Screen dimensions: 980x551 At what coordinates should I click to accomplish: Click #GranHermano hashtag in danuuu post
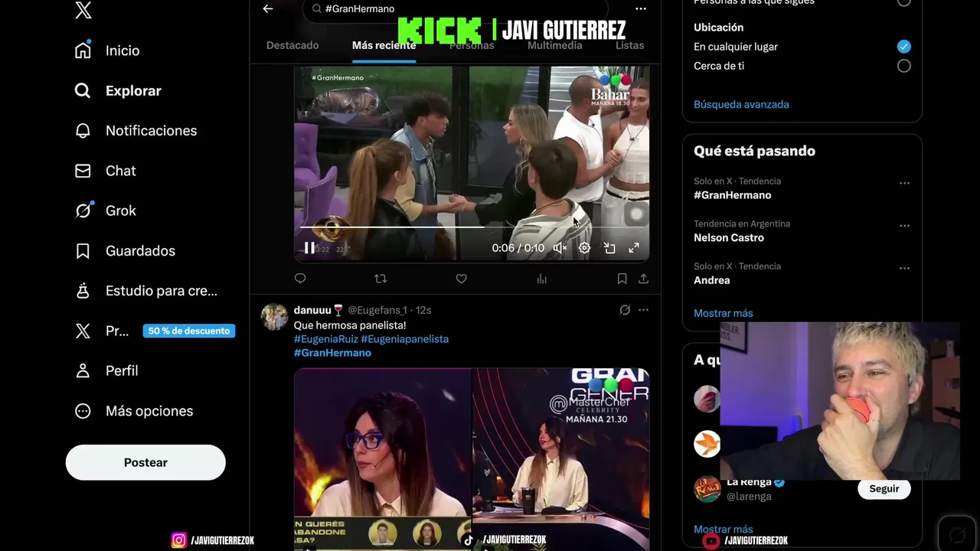pyautogui.click(x=332, y=353)
